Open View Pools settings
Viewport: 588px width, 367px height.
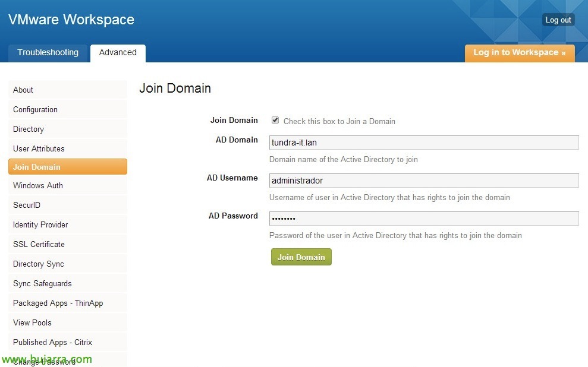[68, 323]
